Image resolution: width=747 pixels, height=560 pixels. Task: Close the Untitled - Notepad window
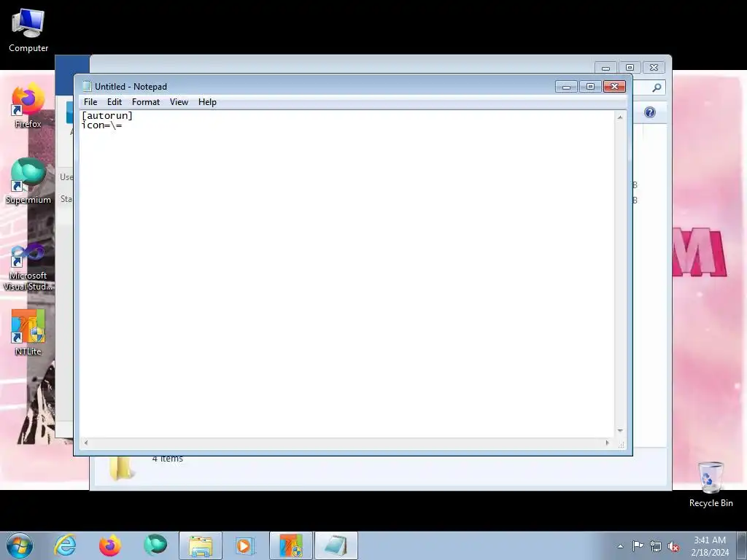click(614, 87)
